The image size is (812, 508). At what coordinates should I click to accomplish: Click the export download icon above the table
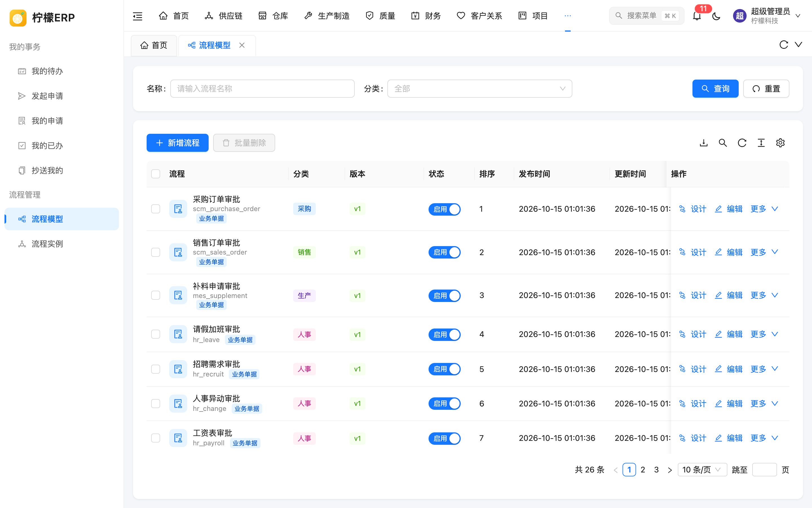[x=704, y=143]
